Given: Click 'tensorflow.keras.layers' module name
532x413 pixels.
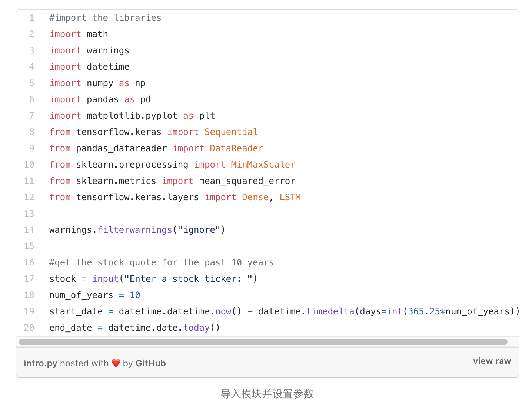Looking at the screenshot, I should click(137, 197).
